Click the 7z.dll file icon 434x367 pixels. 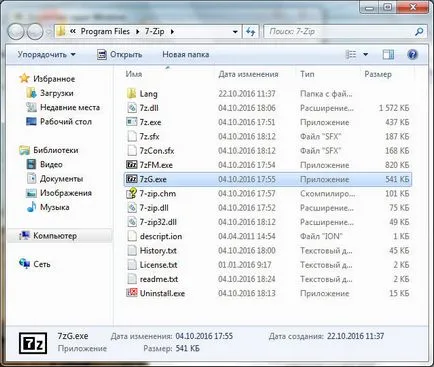pos(132,108)
